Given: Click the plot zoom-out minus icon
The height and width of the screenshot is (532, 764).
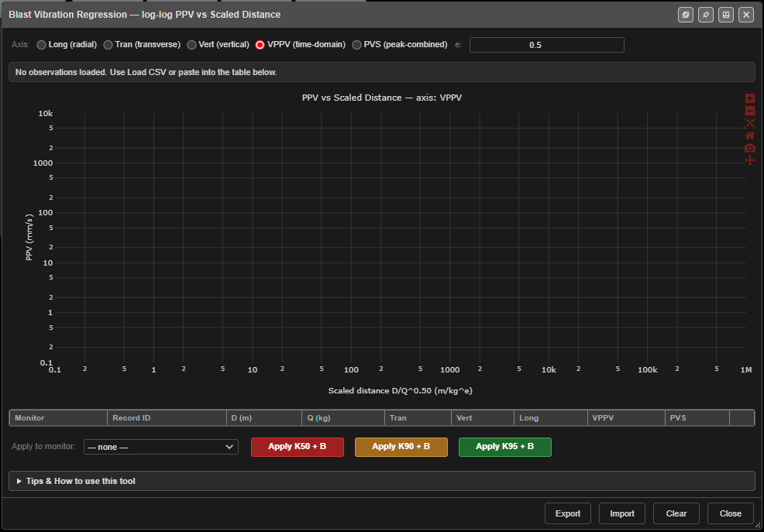Looking at the screenshot, I should tap(750, 111).
